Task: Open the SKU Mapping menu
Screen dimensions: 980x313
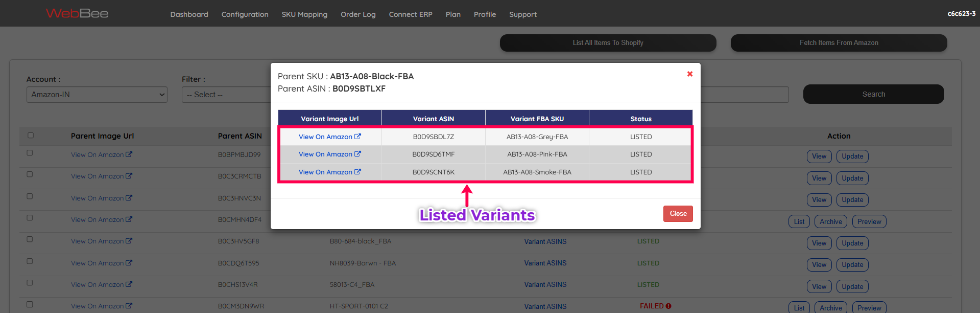Action: [304, 14]
